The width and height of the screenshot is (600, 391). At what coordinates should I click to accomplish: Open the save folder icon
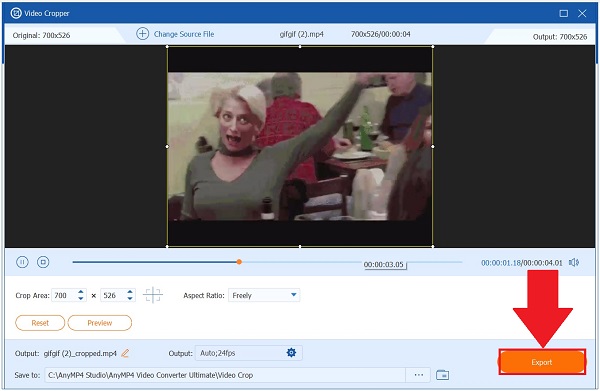click(442, 375)
